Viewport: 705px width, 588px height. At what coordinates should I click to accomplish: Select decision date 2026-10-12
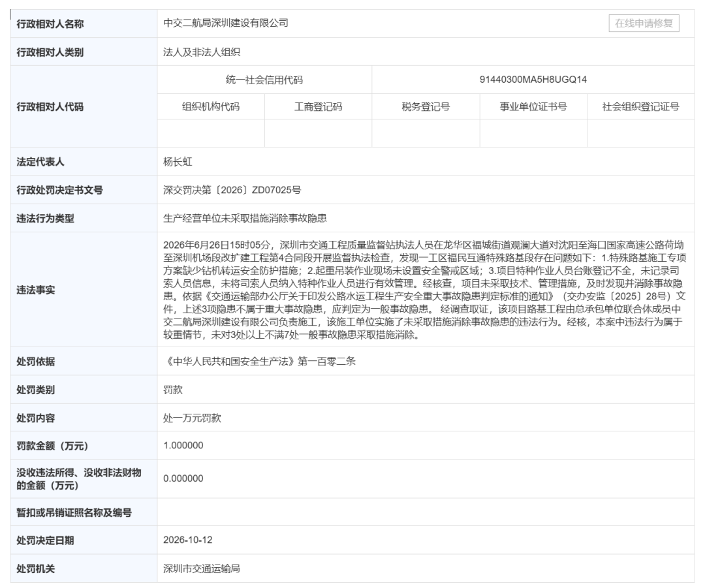(187, 540)
